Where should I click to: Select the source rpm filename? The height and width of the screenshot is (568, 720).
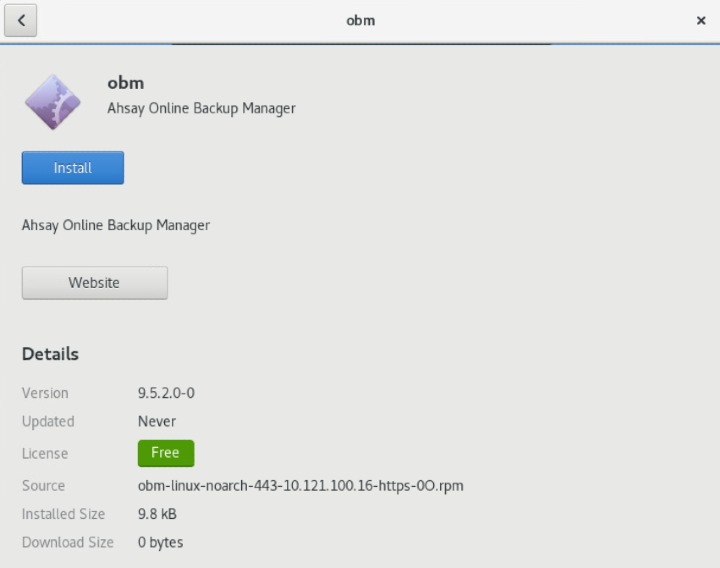[x=300, y=486]
